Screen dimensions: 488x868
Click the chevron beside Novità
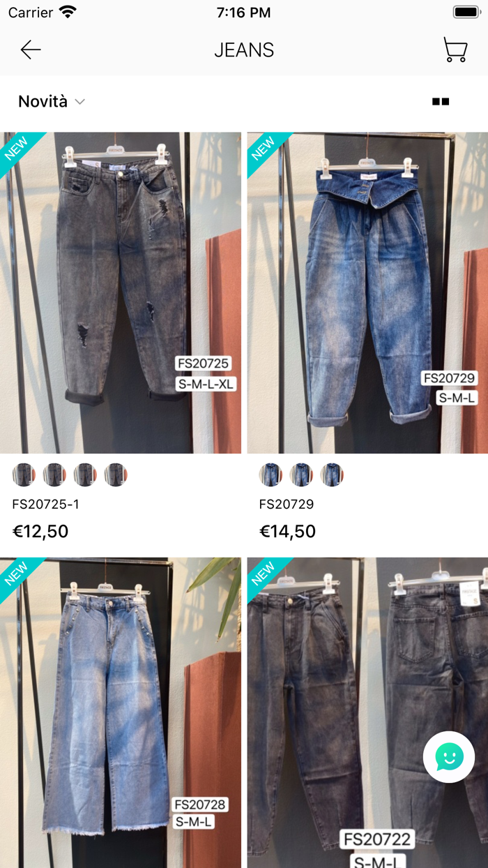[x=79, y=102]
